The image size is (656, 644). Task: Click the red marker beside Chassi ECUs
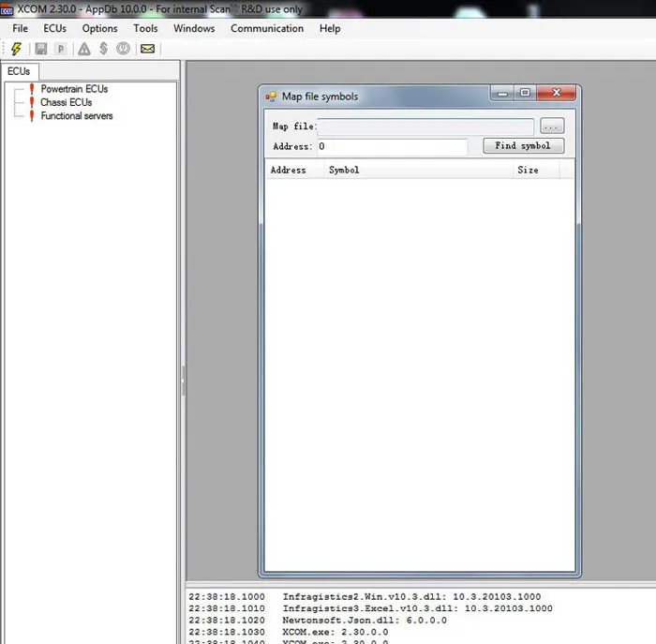(x=32, y=102)
